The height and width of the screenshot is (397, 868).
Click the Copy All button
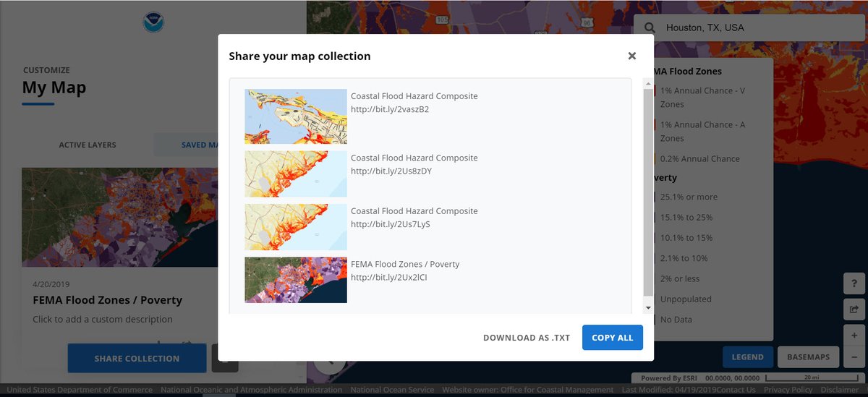(612, 338)
